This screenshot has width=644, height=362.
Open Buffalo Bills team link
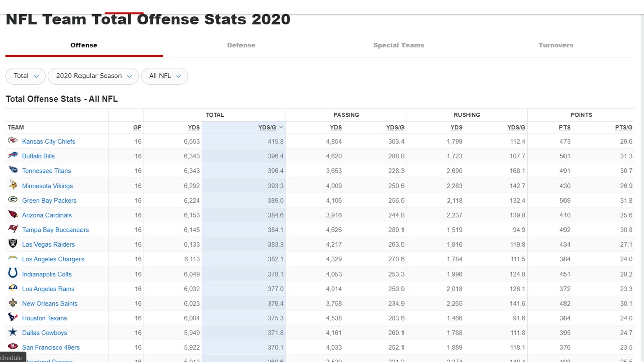click(38, 156)
